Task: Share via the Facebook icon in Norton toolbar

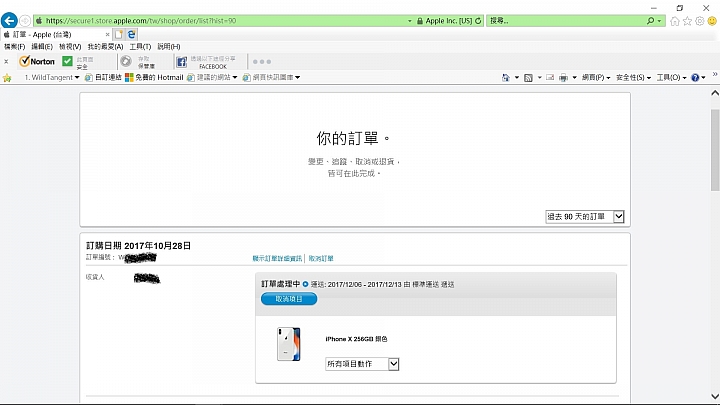Action: (182, 62)
